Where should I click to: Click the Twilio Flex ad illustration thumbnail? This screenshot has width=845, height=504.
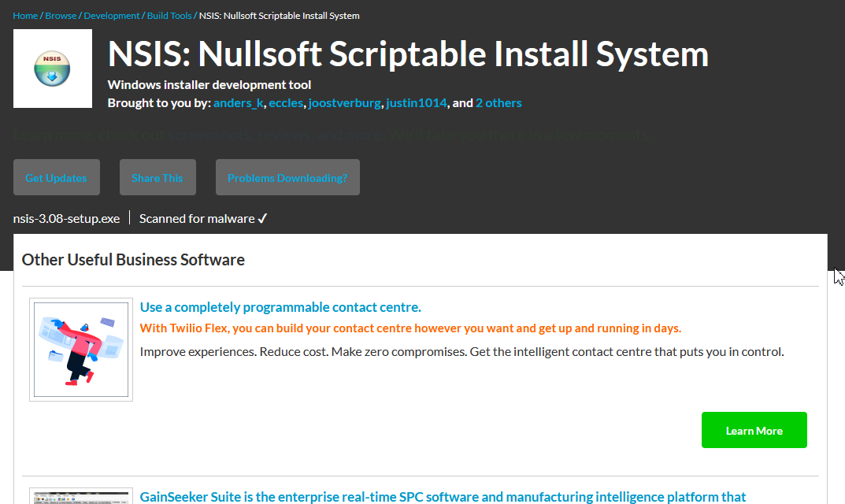point(81,350)
